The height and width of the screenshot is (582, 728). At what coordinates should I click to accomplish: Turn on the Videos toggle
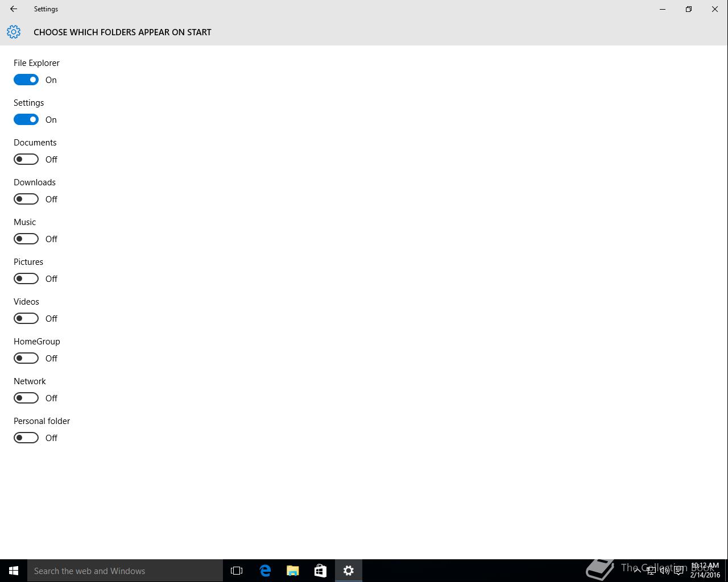26,318
